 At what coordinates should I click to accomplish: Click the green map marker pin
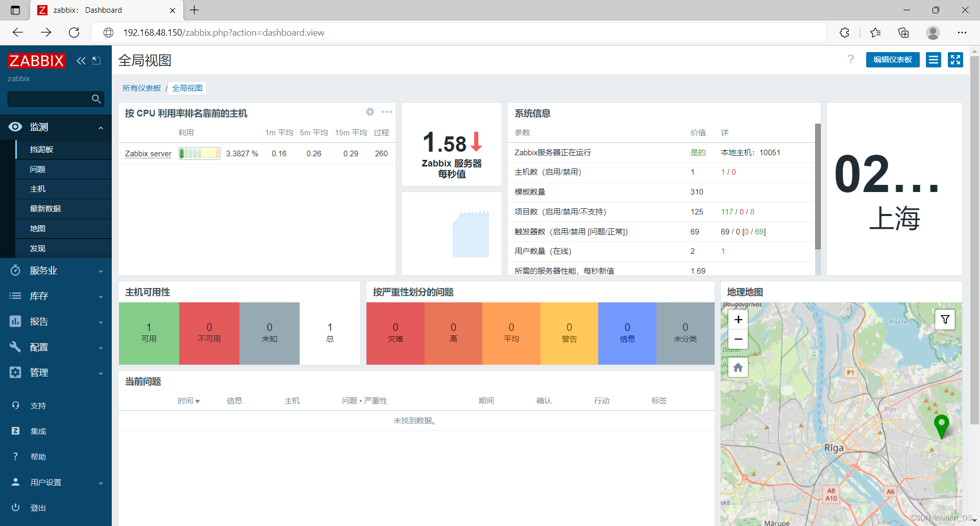pos(941,426)
